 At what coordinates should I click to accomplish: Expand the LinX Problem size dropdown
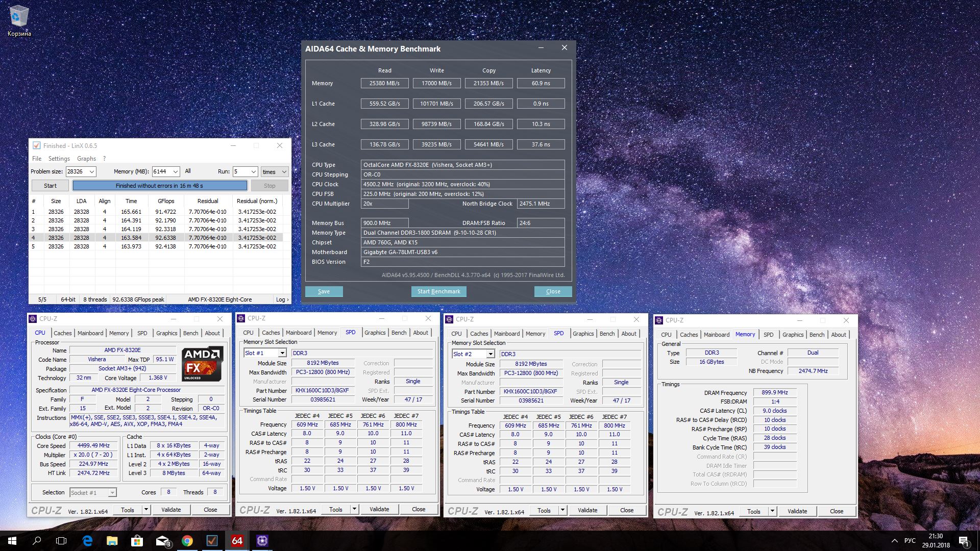click(92, 172)
